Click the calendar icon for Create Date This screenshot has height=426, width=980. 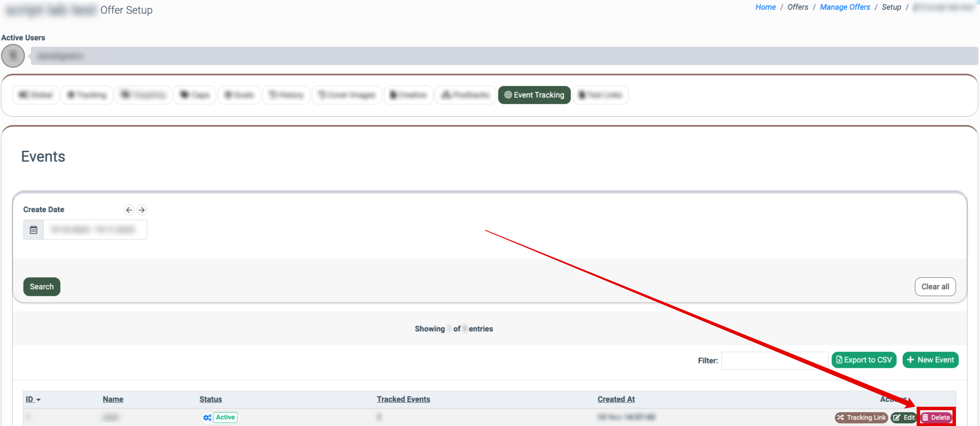33,230
